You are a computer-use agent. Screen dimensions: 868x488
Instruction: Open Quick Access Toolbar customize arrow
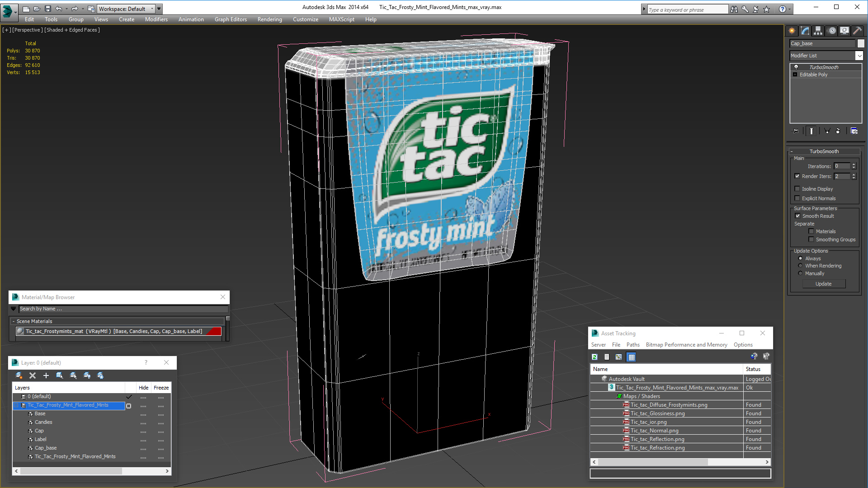tap(159, 9)
